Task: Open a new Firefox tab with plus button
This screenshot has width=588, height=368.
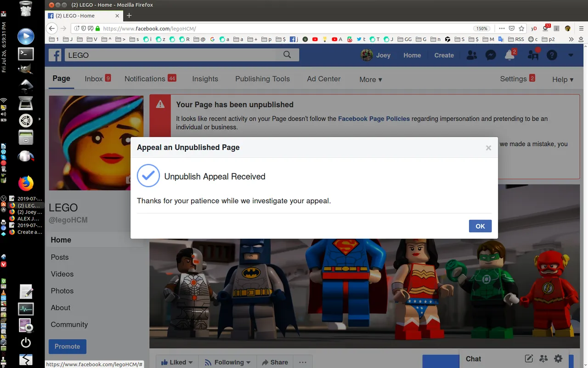Action: tap(129, 16)
